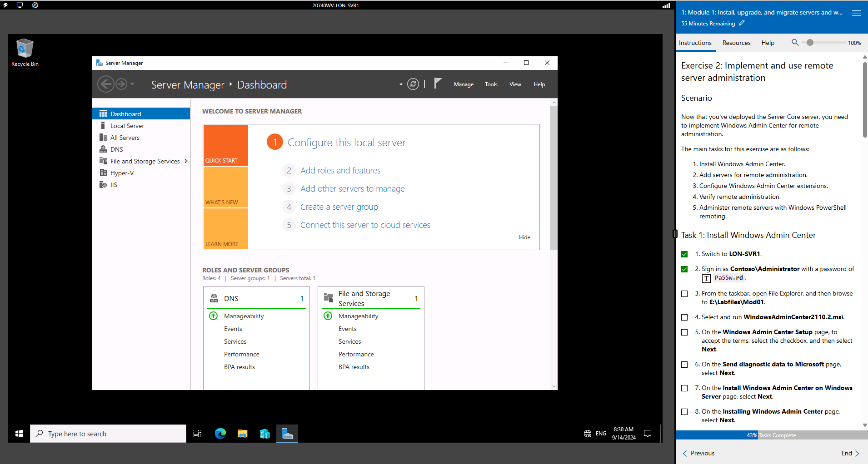The height and width of the screenshot is (464, 868).
Task: Click the zoom slider handle in instructions panel
Action: click(810, 43)
